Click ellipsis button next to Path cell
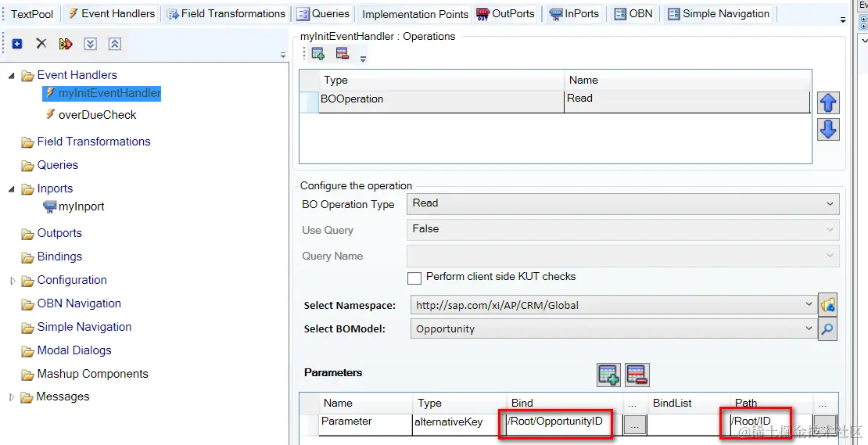This screenshot has width=868, height=445. point(825,425)
